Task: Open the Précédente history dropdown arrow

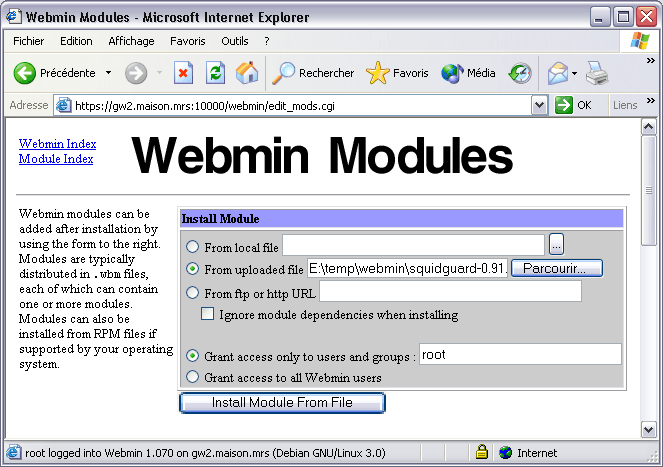Action: 109,73
